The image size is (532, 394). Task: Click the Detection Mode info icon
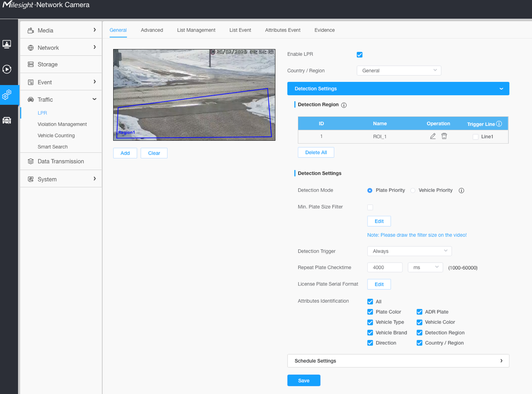pos(461,190)
